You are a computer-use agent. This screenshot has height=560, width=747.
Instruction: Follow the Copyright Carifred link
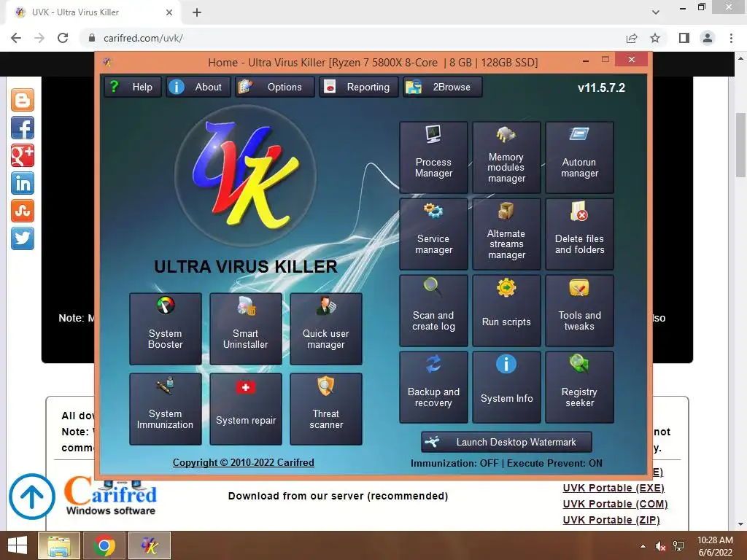(x=244, y=462)
